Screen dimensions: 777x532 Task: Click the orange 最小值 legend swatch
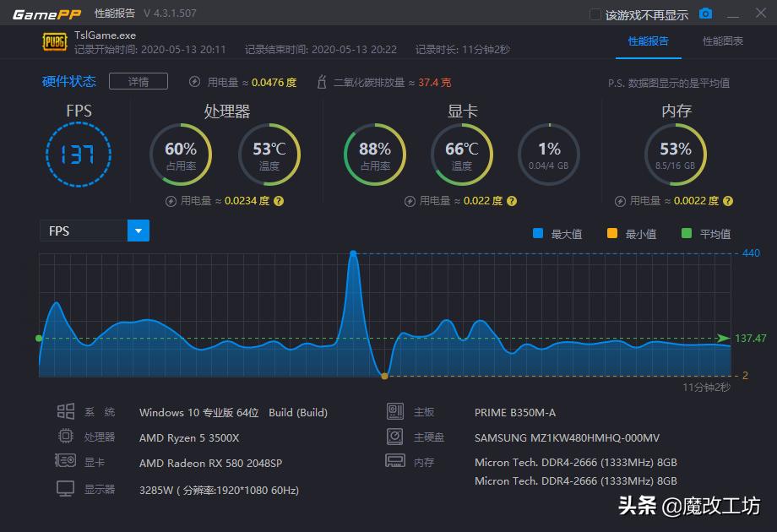coord(612,233)
